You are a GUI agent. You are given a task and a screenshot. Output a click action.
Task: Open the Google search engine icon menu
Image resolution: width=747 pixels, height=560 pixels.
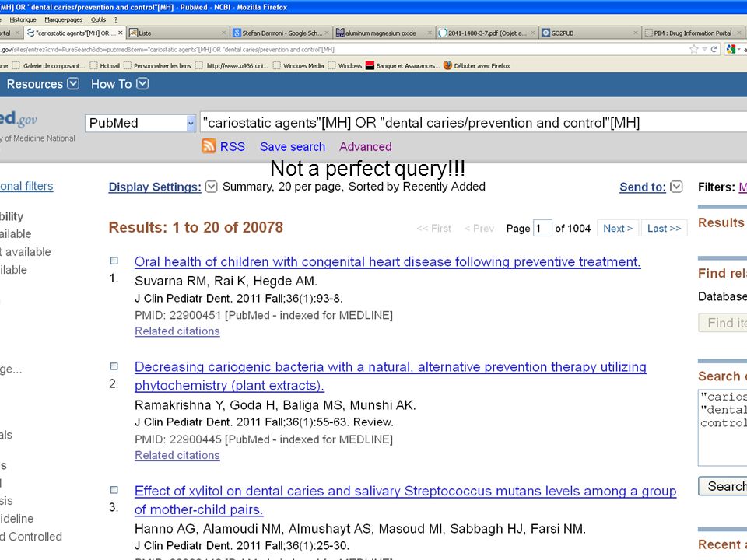734,49
